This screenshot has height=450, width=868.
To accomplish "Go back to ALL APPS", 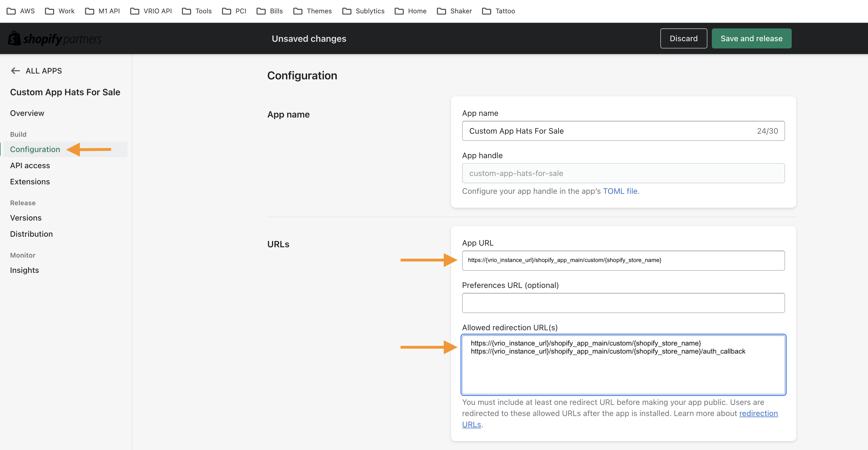I will click(36, 71).
